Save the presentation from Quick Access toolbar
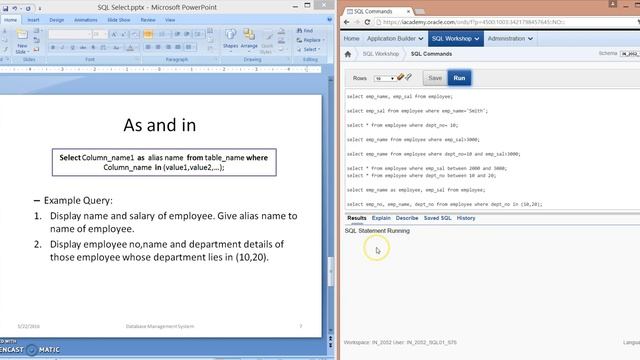The height and width of the screenshot is (360, 640). click(5, 8)
